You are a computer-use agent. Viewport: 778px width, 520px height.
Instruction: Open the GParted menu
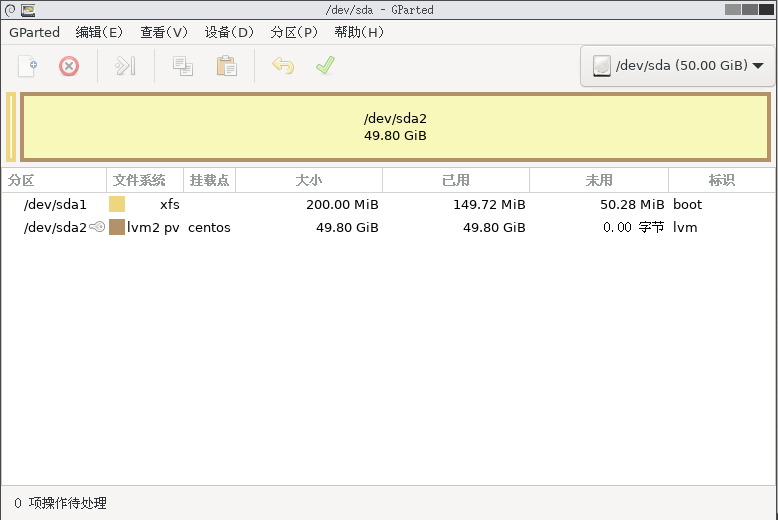pyautogui.click(x=34, y=32)
